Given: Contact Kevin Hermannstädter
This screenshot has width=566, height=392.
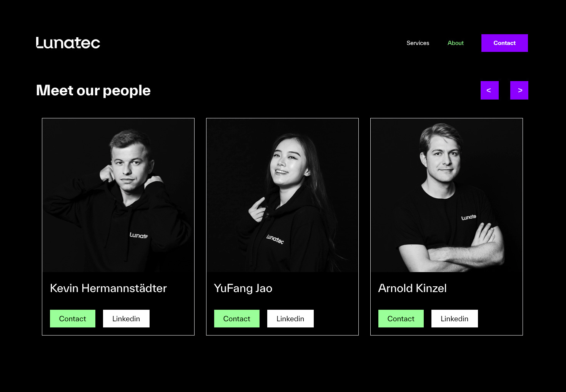Looking at the screenshot, I should [73, 319].
